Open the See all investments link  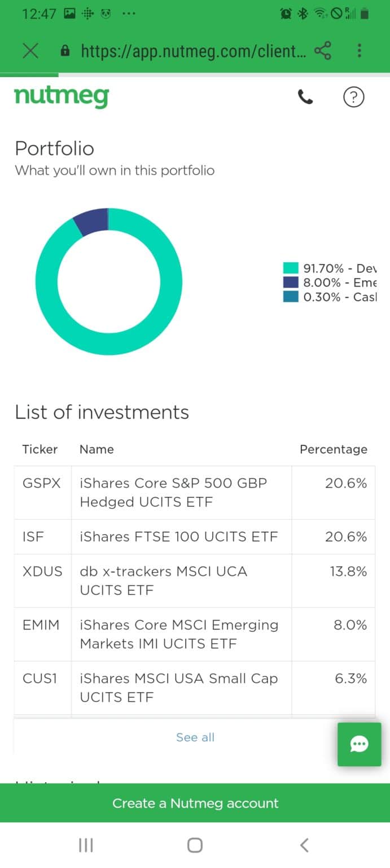195,737
